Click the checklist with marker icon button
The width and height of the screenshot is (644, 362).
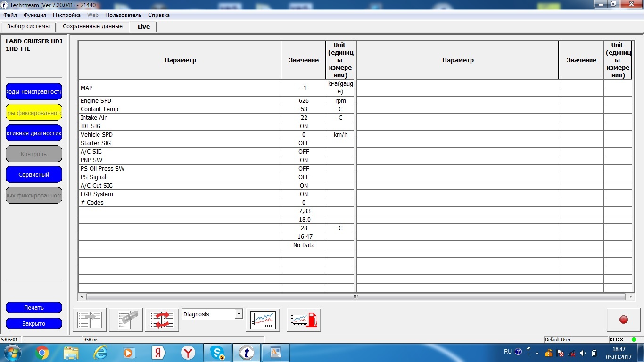click(126, 320)
